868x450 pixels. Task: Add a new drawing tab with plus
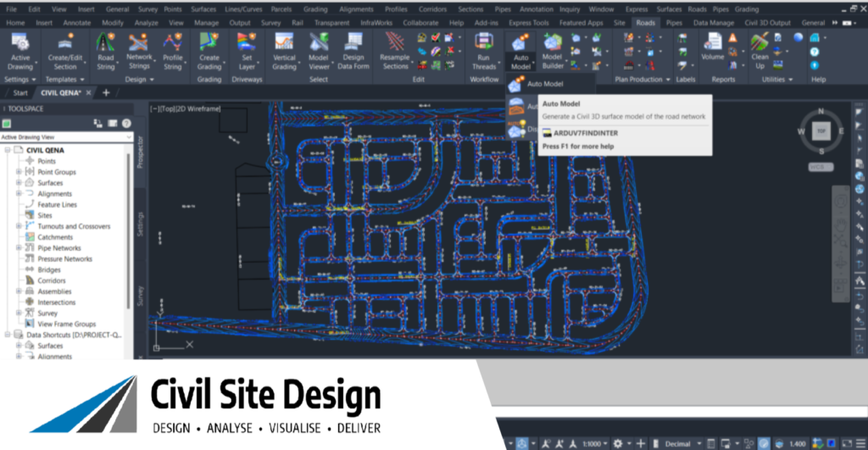[106, 92]
